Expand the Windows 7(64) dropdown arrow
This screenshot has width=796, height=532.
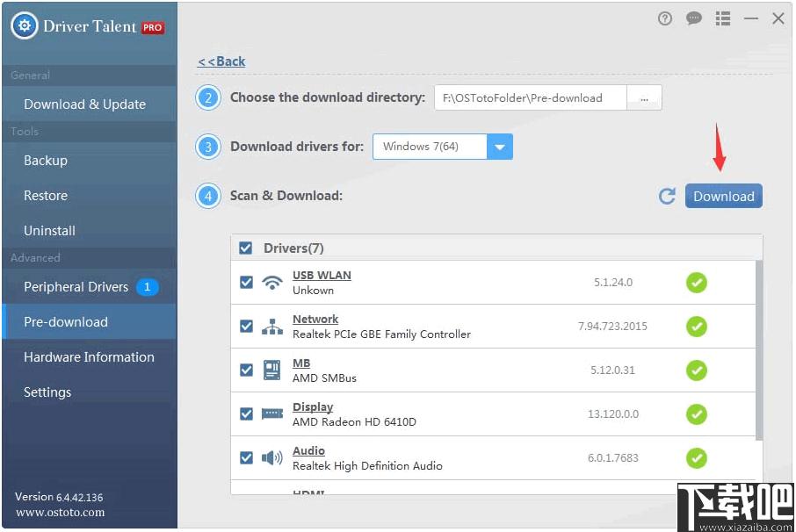pyautogui.click(x=500, y=147)
